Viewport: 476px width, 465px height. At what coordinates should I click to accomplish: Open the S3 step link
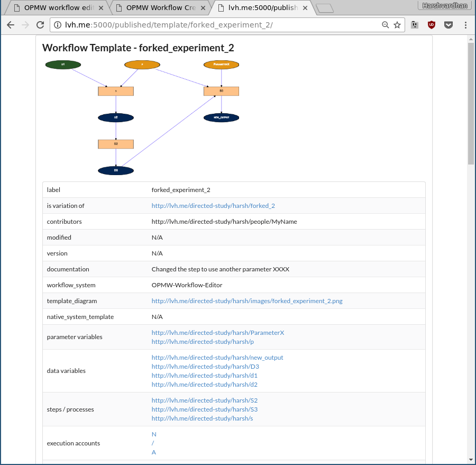coord(204,409)
